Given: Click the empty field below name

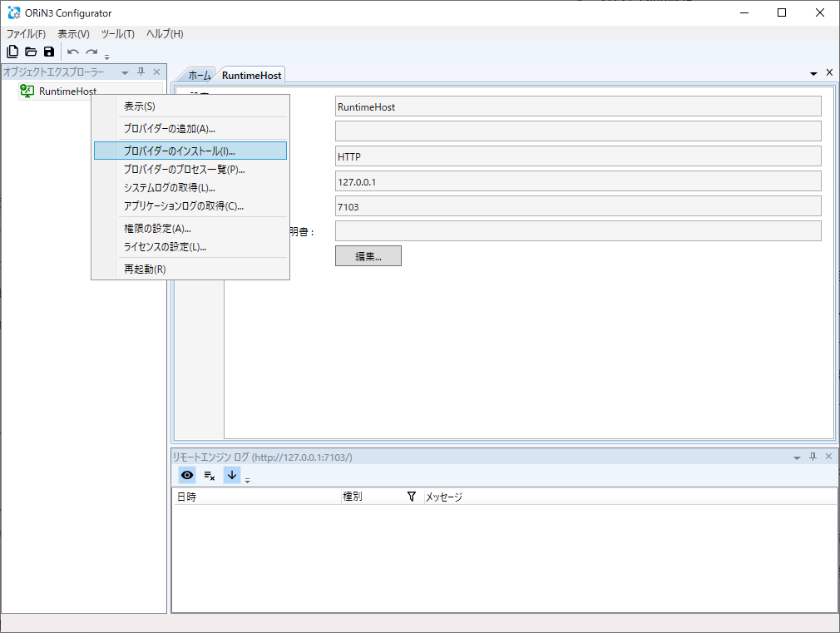Looking at the screenshot, I should coord(578,131).
